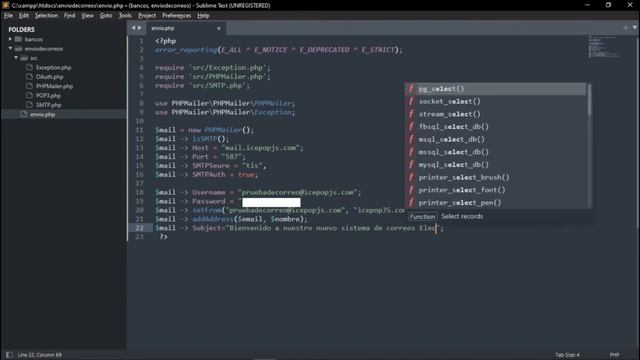Click the function icon beside mysql_select_db()

click(411, 164)
